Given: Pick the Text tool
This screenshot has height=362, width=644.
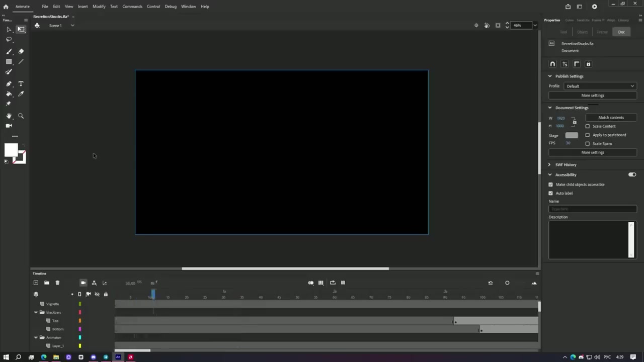Looking at the screenshot, I should (21, 84).
